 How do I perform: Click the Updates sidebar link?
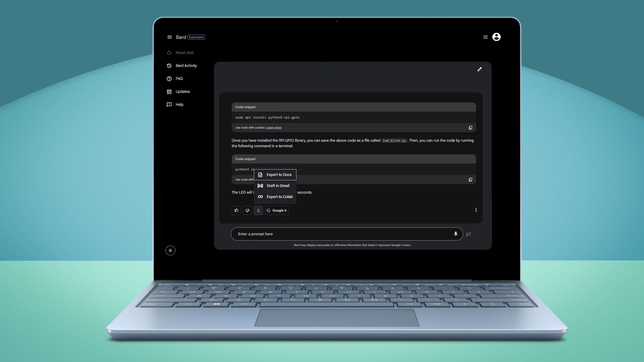[183, 92]
